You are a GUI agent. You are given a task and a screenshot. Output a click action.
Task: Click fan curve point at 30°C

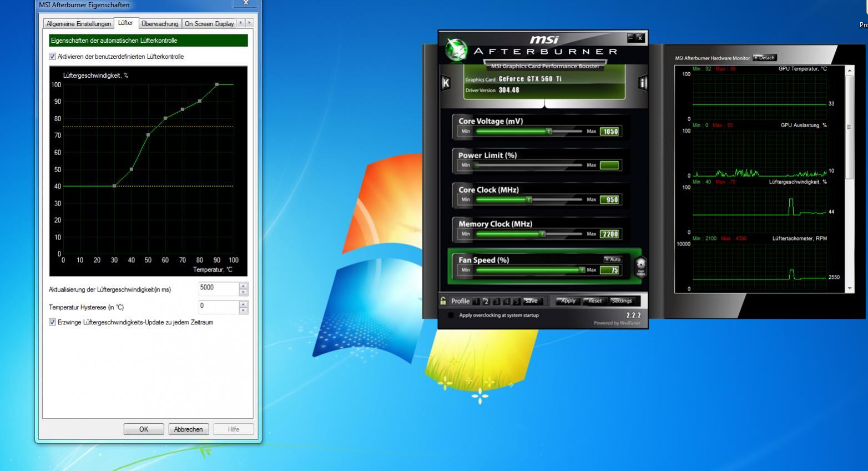[114, 186]
